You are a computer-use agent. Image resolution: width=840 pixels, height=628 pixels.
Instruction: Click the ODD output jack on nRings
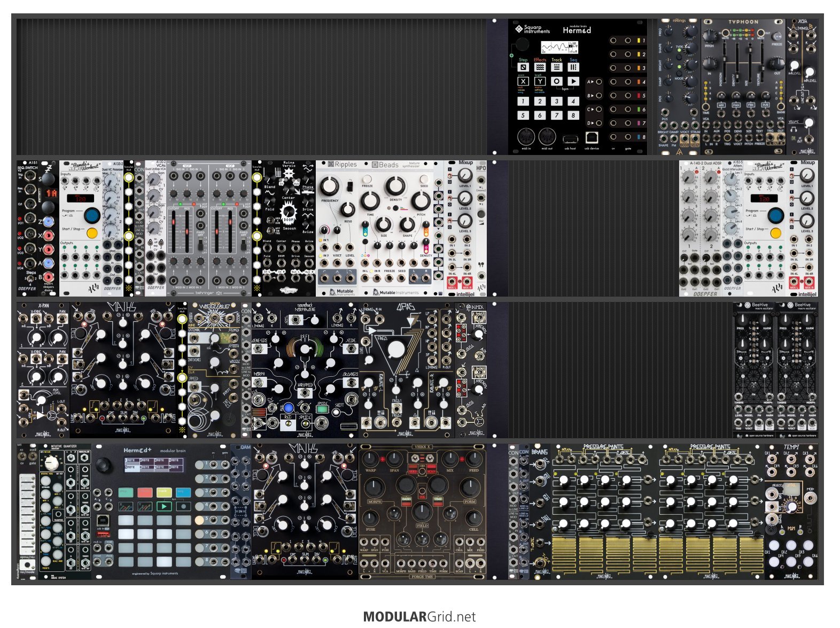(x=685, y=139)
